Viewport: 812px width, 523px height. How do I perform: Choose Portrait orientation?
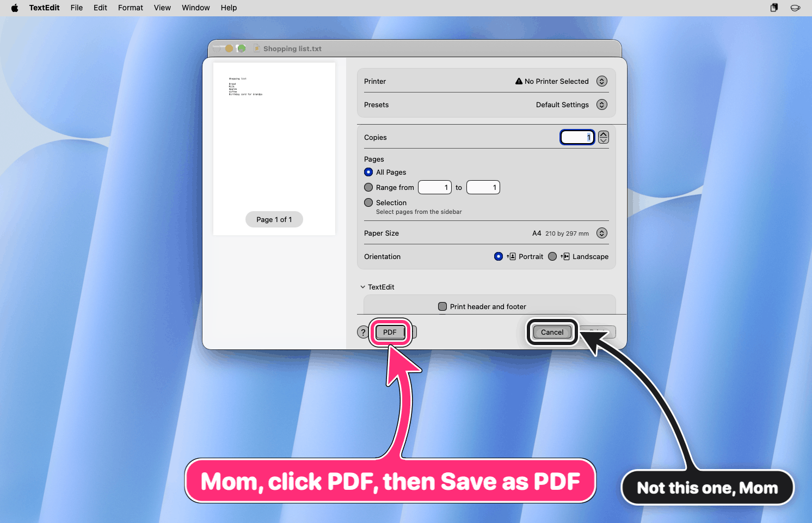pos(499,256)
